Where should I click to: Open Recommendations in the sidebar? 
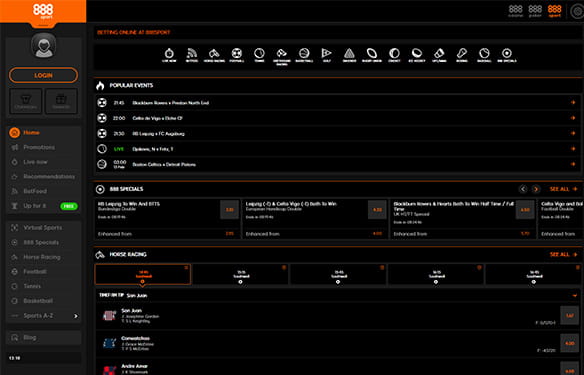(x=44, y=177)
